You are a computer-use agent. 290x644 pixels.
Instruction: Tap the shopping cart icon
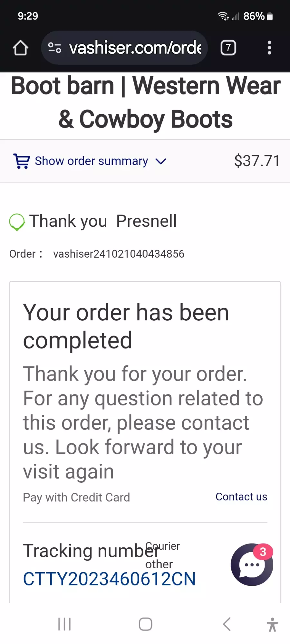coord(22,161)
